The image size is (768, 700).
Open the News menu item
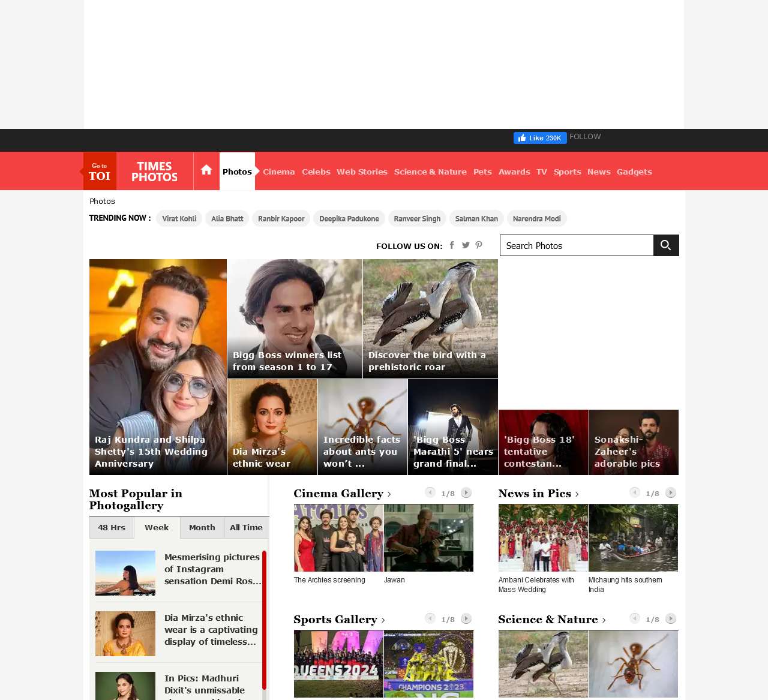click(x=599, y=172)
